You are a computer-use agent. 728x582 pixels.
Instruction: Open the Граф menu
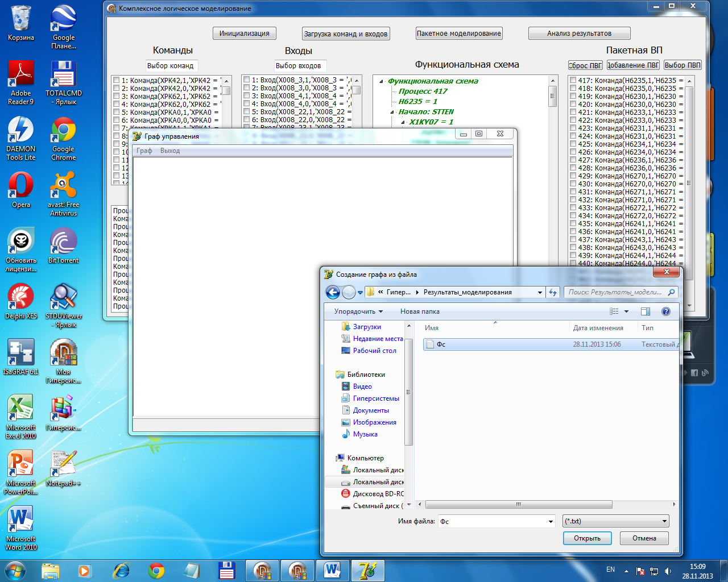144,151
